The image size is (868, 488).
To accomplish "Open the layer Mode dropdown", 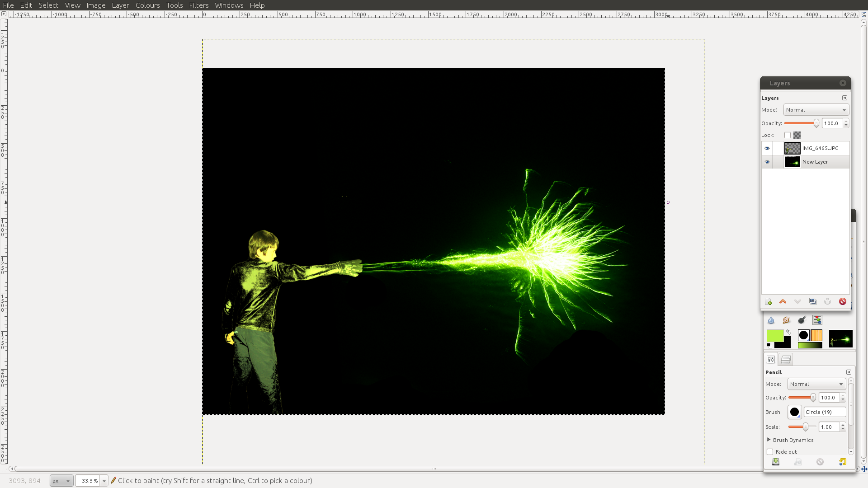I will point(815,109).
